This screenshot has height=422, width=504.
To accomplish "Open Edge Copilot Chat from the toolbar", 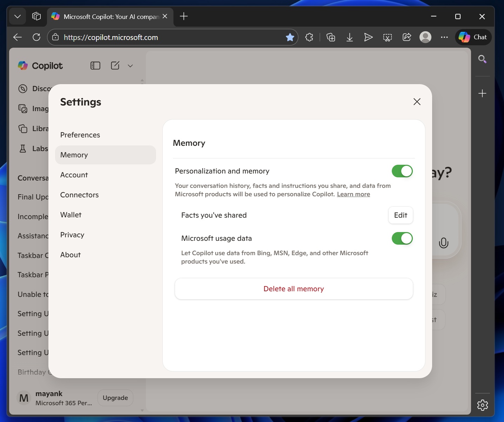I will click(x=473, y=37).
